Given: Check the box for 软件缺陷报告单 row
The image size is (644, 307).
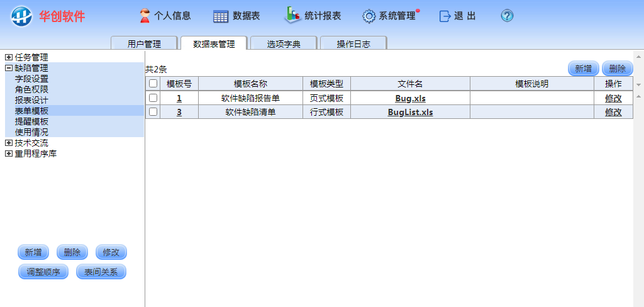Looking at the screenshot, I should [x=153, y=98].
